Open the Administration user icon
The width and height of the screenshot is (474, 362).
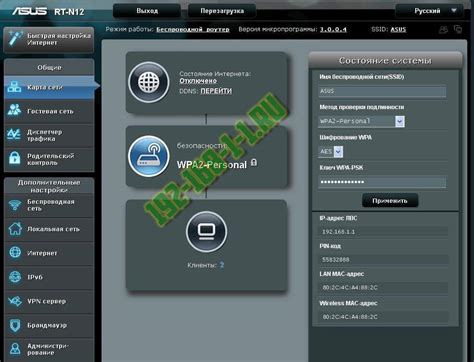pos(15,349)
